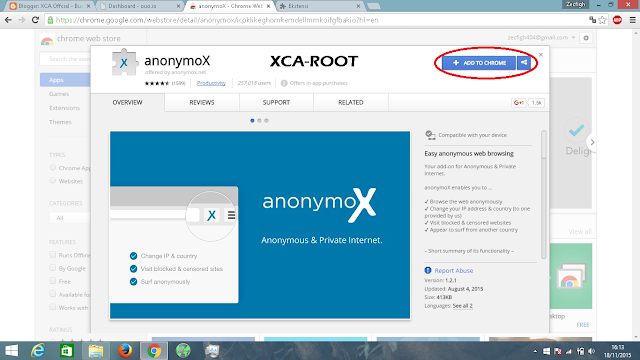Launch Firefox from the taskbar
Viewport: 640px width, 360px height.
[125, 351]
